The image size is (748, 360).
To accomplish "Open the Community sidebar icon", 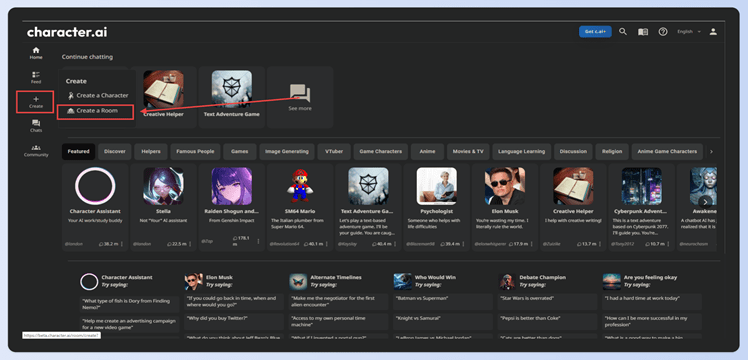I will point(36,151).
